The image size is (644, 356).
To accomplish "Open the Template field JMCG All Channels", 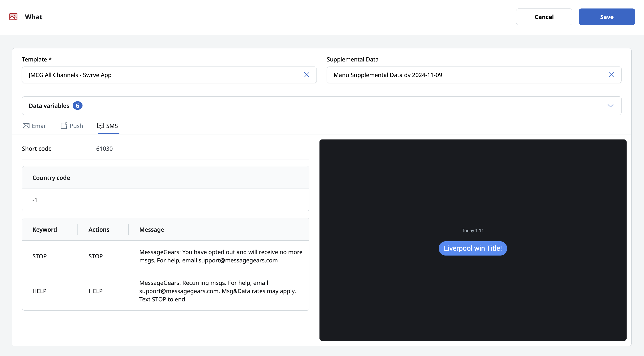I will click(169, 75).
